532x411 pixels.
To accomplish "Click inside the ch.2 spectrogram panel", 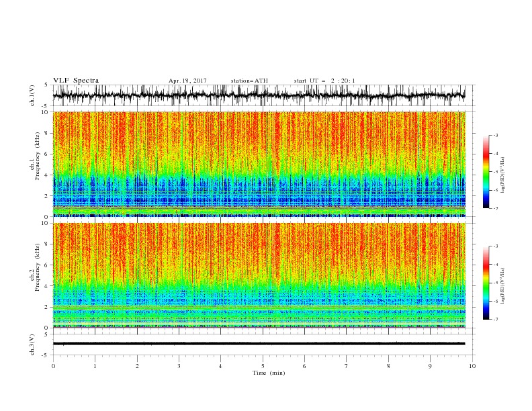I will [x=259, y=275].
